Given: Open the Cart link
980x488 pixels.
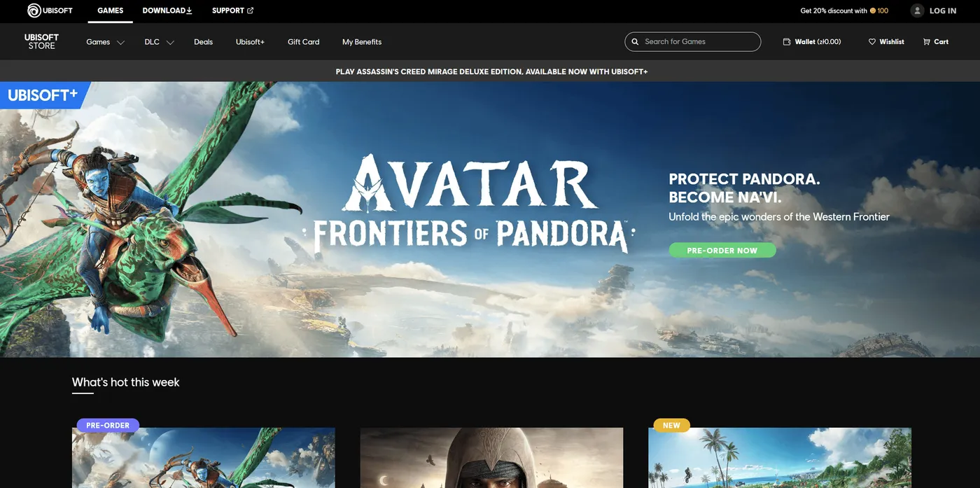Looking at the screenshot, I should pos(936,41).
